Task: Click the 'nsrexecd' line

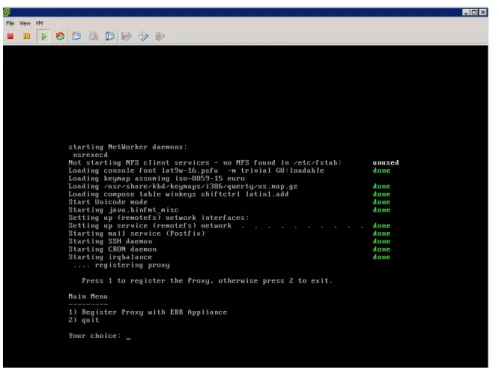Action: pyautogui.click(x=90, y=155)
